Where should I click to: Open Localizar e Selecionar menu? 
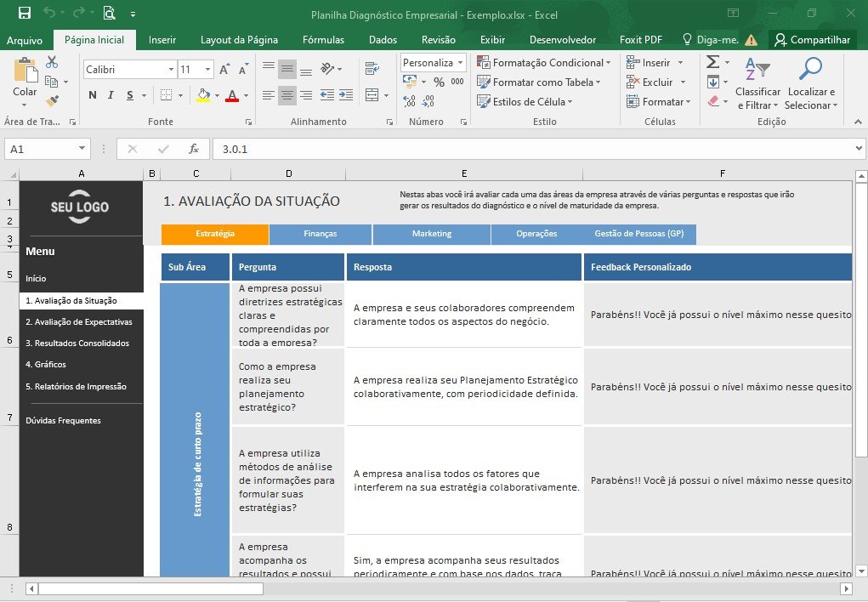click(810, 83)
